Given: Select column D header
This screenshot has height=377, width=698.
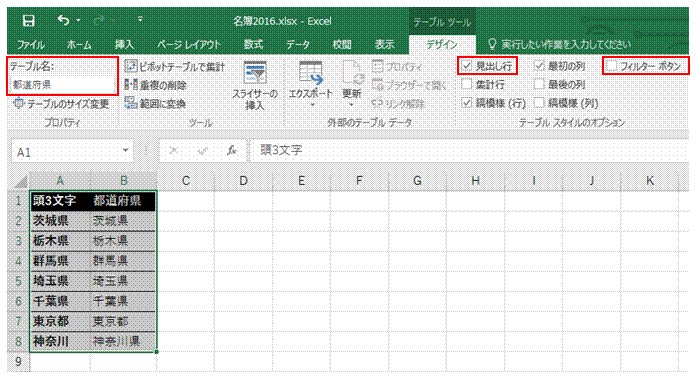Looking at the screenshot, I should click(243, 181).
